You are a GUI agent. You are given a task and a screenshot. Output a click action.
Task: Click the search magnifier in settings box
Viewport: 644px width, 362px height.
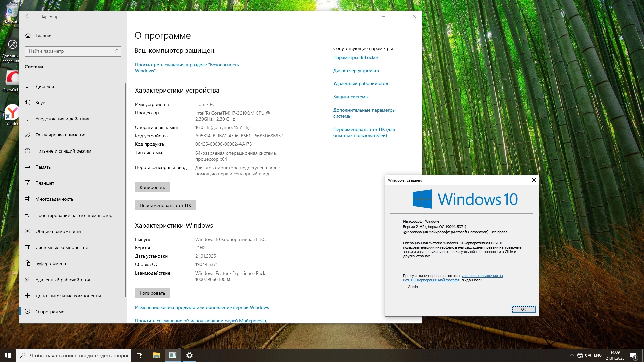116,51
